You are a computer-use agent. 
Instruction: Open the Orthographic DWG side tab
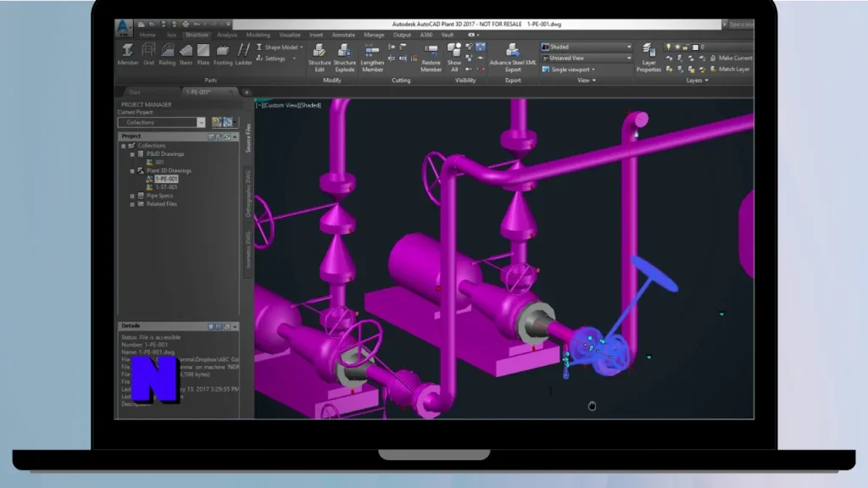(x=248, y=193)
